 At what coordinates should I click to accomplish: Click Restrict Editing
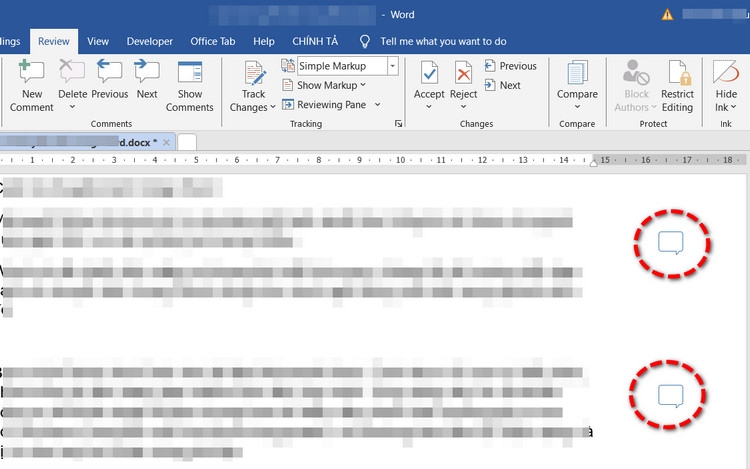(677, 86)
